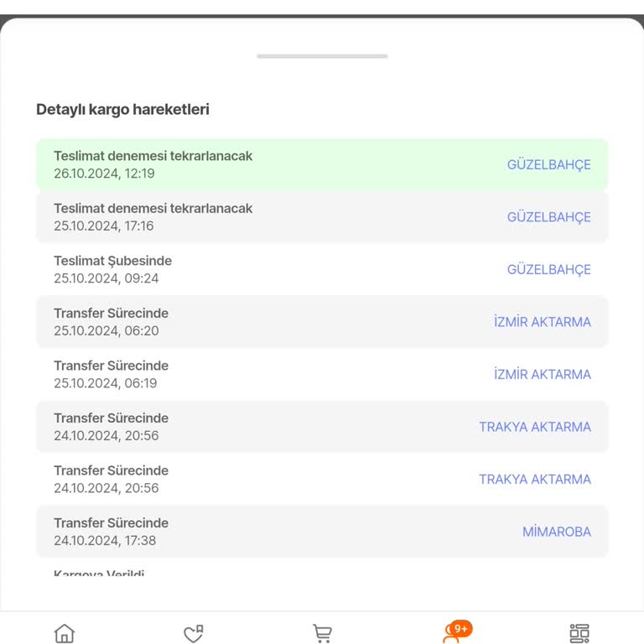Open the Home tab icon
The image size is (644, 644).
point(65,633)
